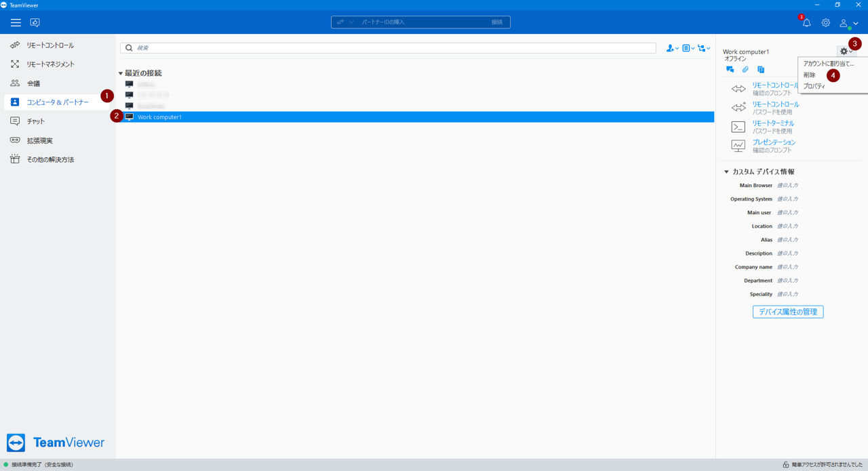The image size is (868, 471).
Task: Collapse the 最近の接続 group
Action: click(121, 73)
